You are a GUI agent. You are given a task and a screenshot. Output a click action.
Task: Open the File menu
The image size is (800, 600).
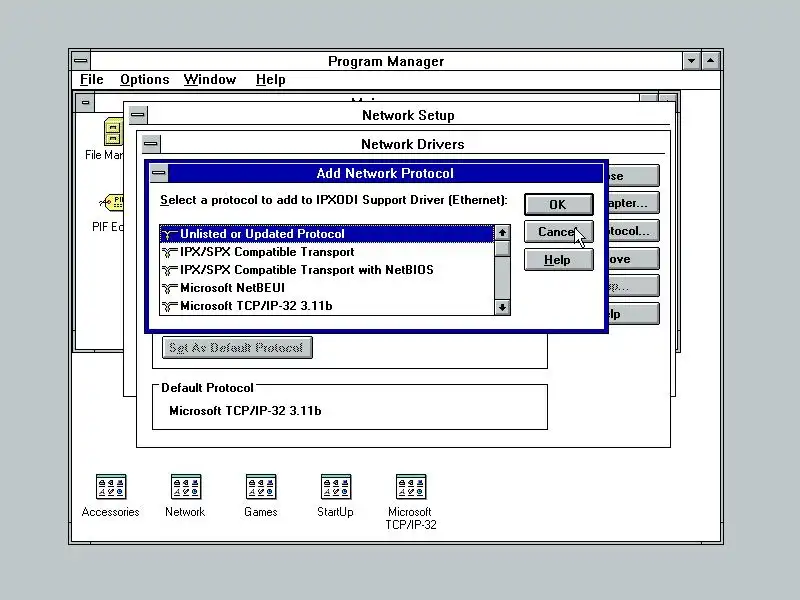tap(92, 80)
